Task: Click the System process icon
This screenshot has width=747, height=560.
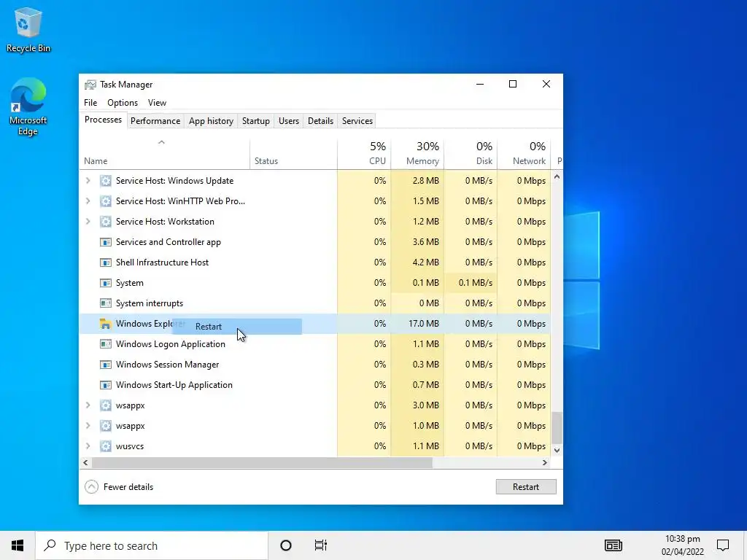Action: 105,283
